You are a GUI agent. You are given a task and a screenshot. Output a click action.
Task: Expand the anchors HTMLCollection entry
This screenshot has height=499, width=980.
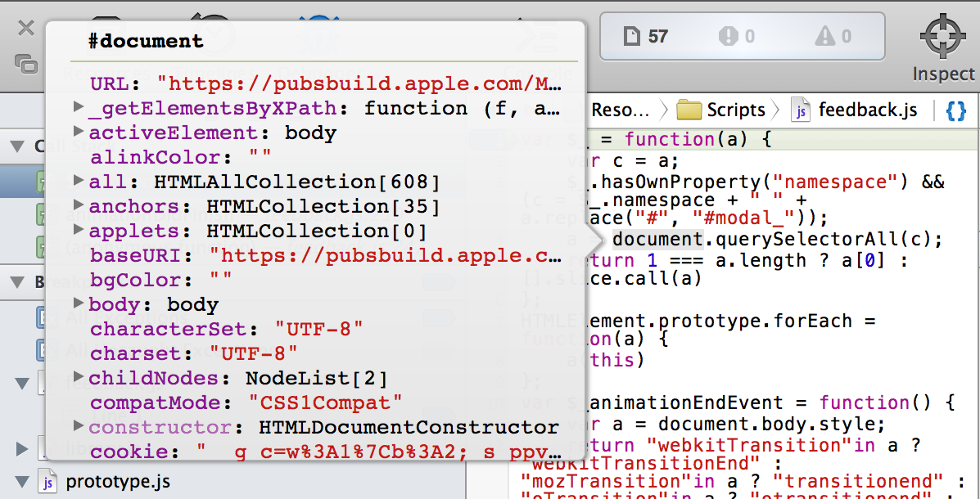tap(79, 205)
